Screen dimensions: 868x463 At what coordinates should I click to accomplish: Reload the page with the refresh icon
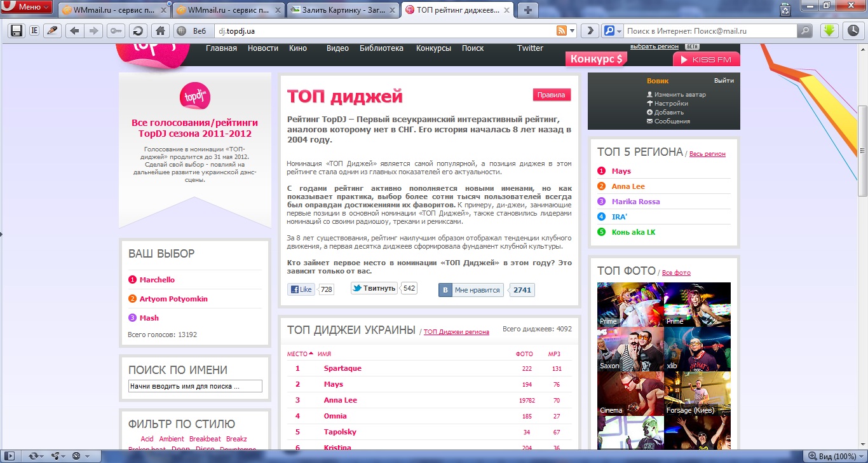coord(138,31)
